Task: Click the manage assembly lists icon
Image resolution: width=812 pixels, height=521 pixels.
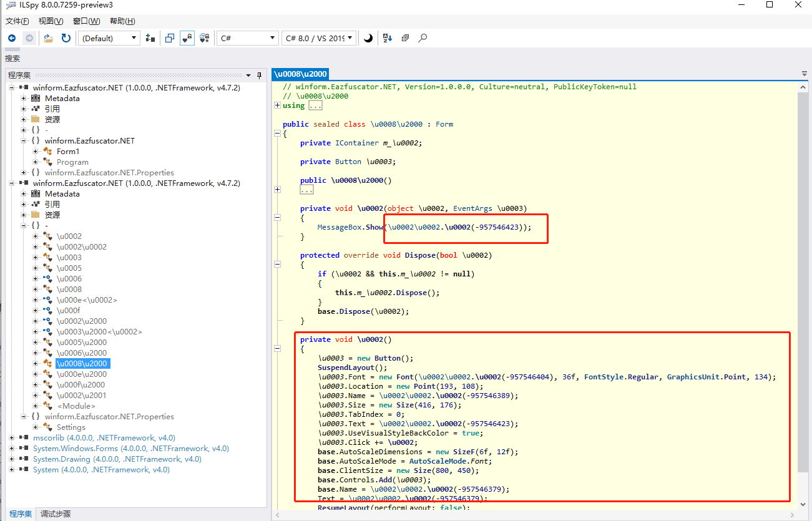Action: point(150,38)
